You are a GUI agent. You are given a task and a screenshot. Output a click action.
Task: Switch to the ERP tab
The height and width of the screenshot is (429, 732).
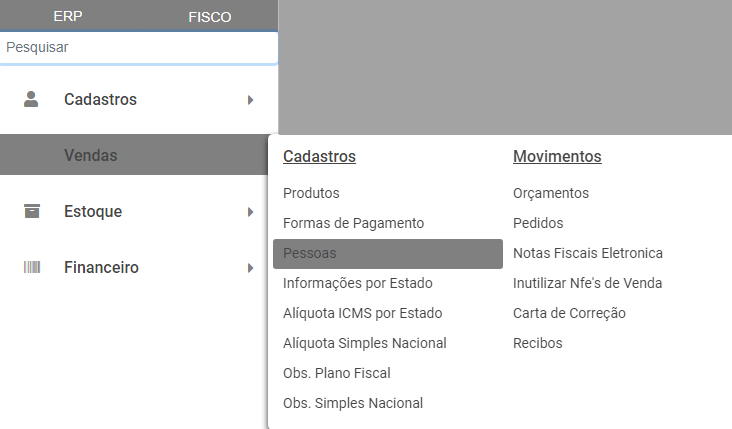click(x=68, y=16)
